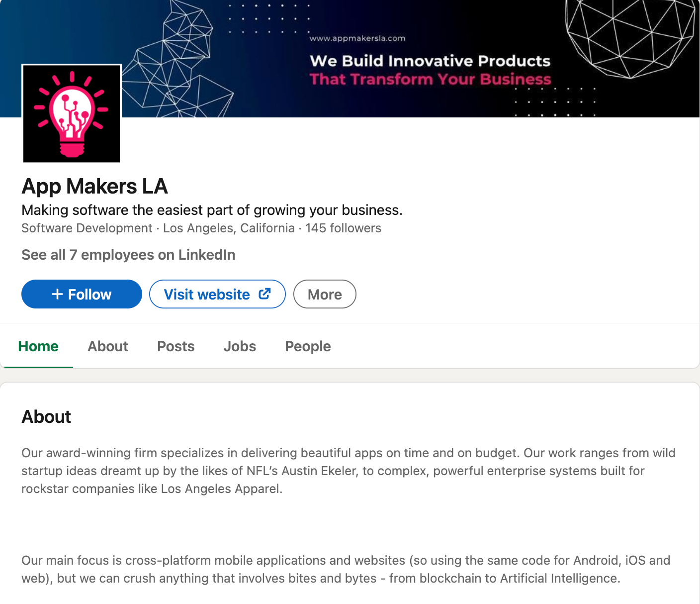
Task: Click the company tagline about growing your business
Action: [212, 210]
